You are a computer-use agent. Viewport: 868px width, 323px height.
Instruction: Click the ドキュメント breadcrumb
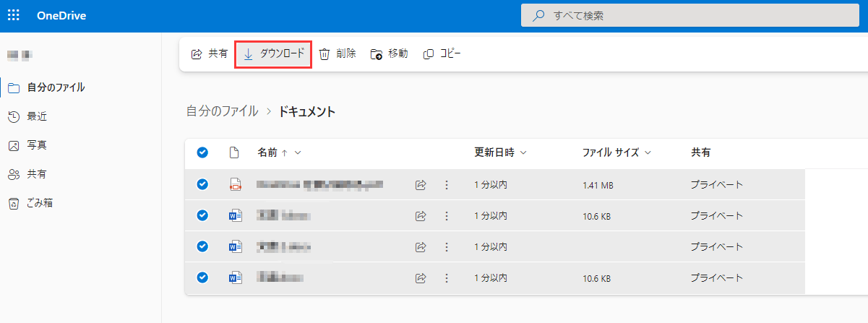307,111
